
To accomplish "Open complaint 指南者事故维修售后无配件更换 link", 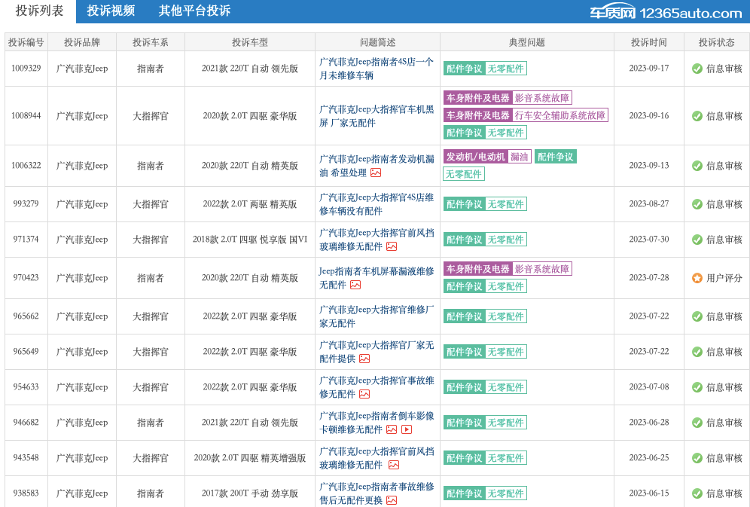I will pos(376,493).
